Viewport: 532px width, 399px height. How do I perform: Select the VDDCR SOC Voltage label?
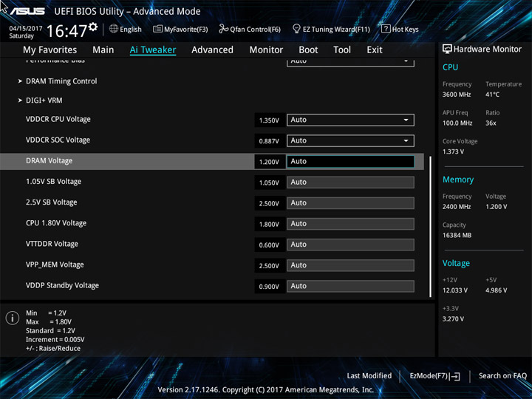[58, 140]
